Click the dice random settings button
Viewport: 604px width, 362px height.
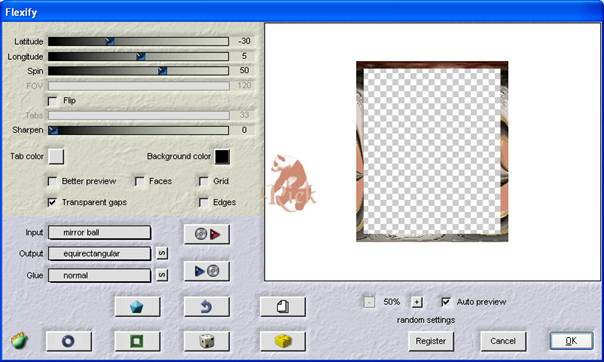coord(206,341)
